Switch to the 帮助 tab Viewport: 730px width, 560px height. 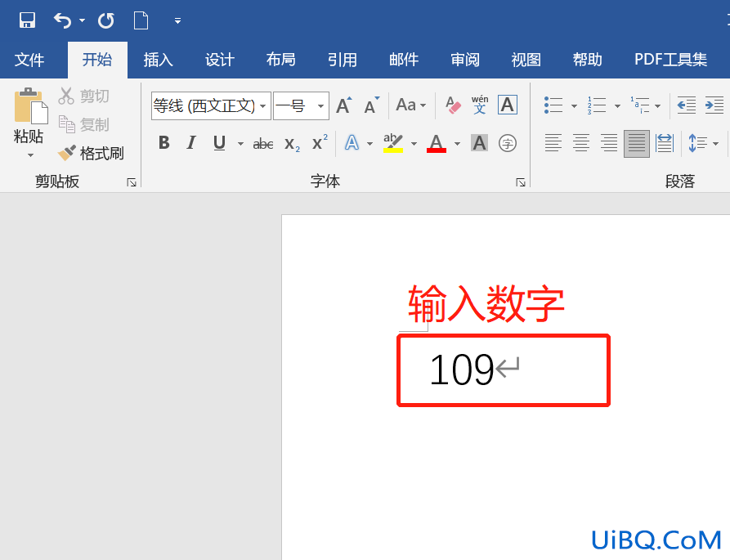click(x=588, y=60)
